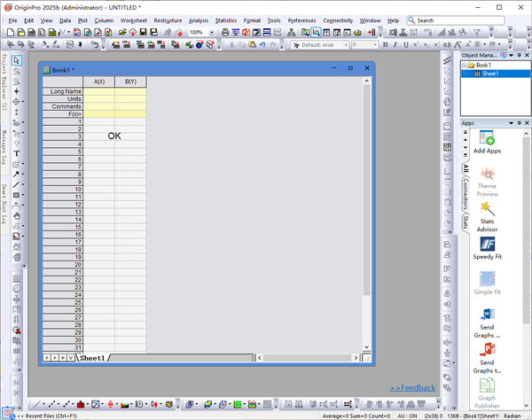Open the Send Graphs to PowerPoint app
Image resolution: width=532 pixels, height=420 pixels.
pyautogui.click(x=487, y=358)
